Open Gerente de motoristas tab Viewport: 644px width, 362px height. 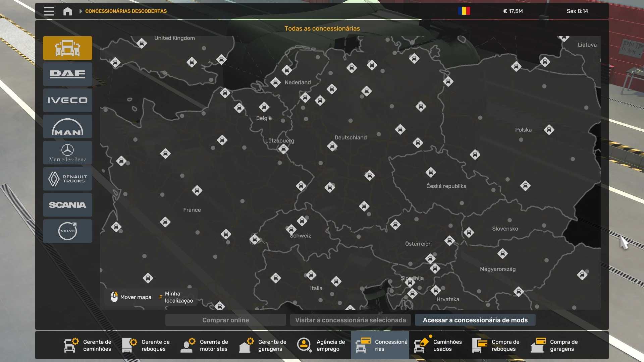click(x=205, y=345)
